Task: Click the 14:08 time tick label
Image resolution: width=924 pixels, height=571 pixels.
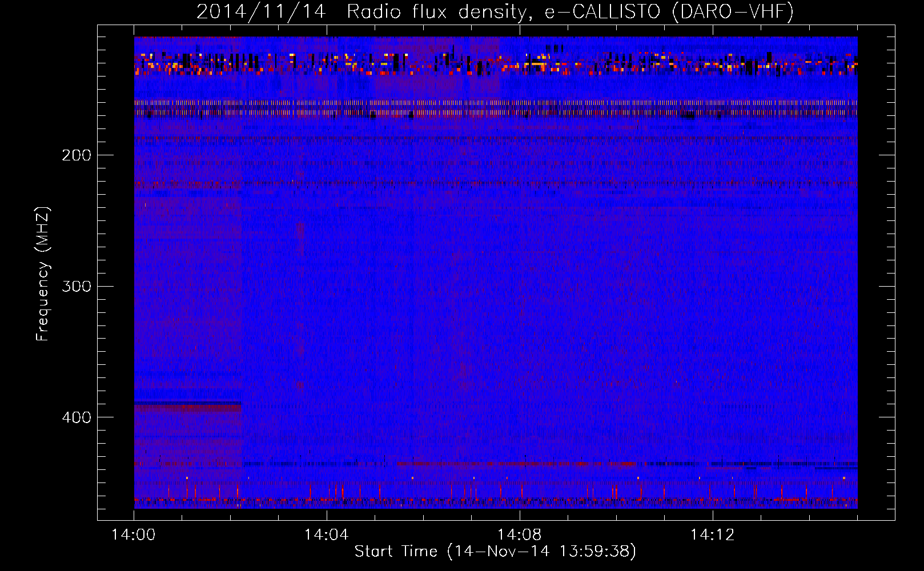Action: [520, 535]
